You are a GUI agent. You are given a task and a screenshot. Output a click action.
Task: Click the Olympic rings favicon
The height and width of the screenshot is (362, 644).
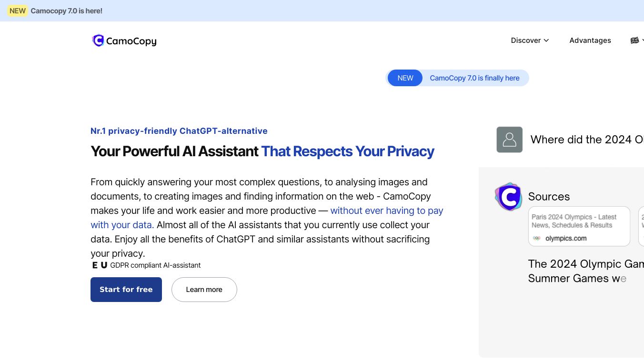click(537, 238)
